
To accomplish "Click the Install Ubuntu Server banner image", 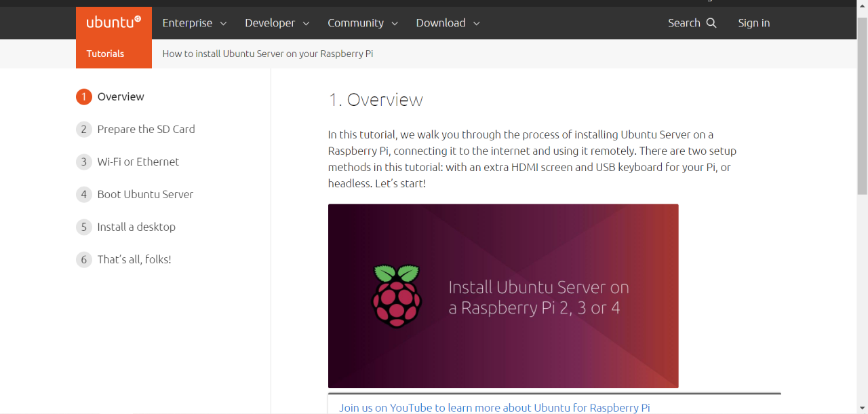I will coord(503,296).
